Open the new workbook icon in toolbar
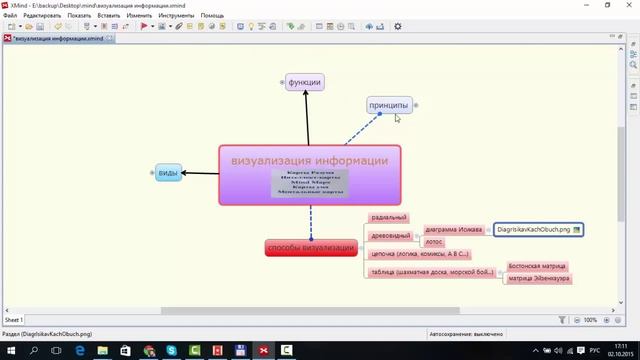This screenshot has height=360, width=640. pyautogui.click(x=11, y=27)
